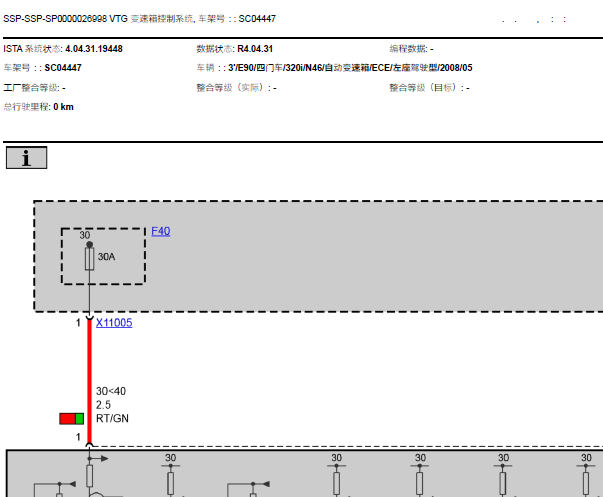The height and width of the screenshot is (497, 603).
Task: Select the 30A fuse symbol in F40
Action: click(90, 259)
